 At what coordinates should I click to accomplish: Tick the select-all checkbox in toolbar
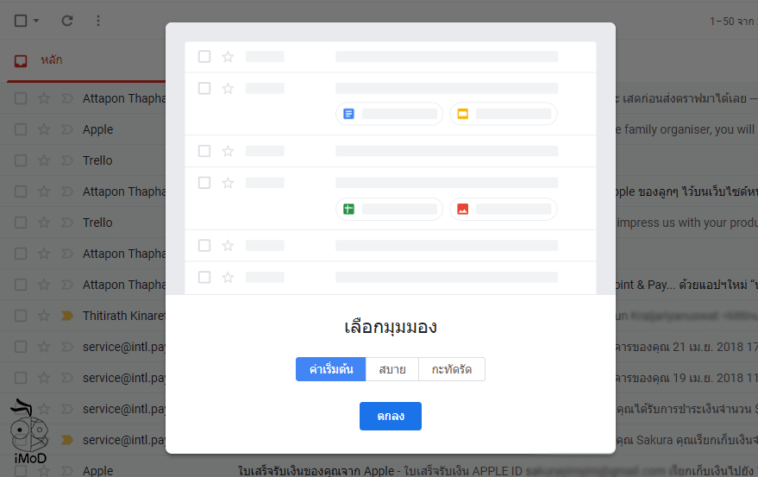[20, 20]
